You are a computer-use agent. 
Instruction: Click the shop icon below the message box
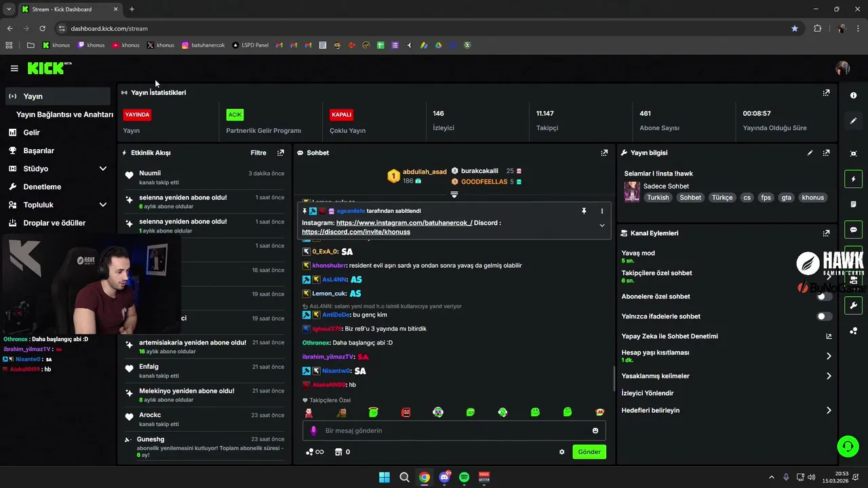click(338, 452)
